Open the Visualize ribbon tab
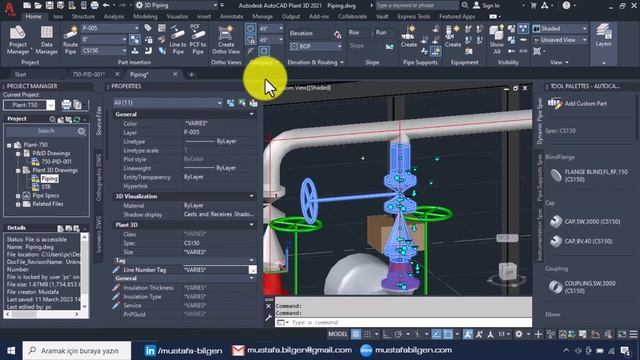This screenshot has height=360, width=640. point(177,17)
